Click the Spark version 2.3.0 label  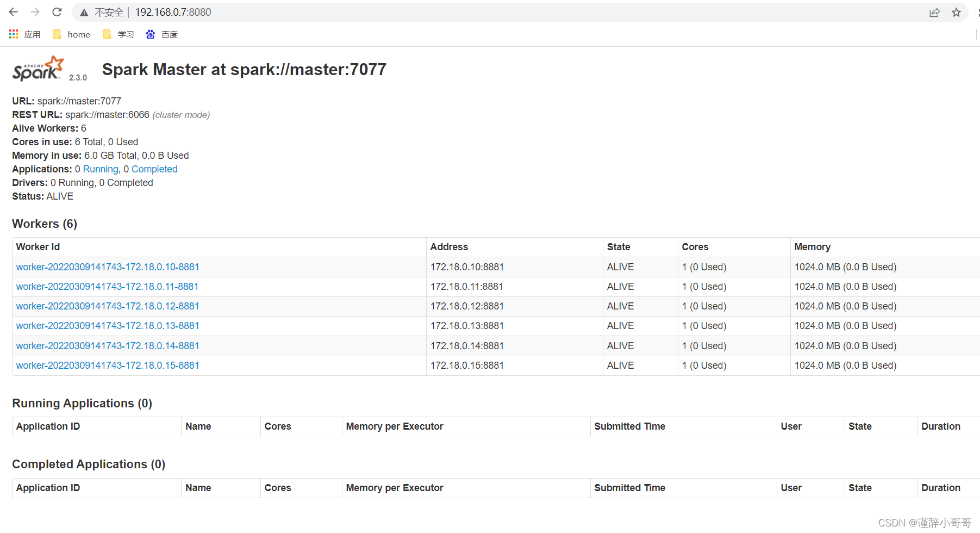pos(78,78)
